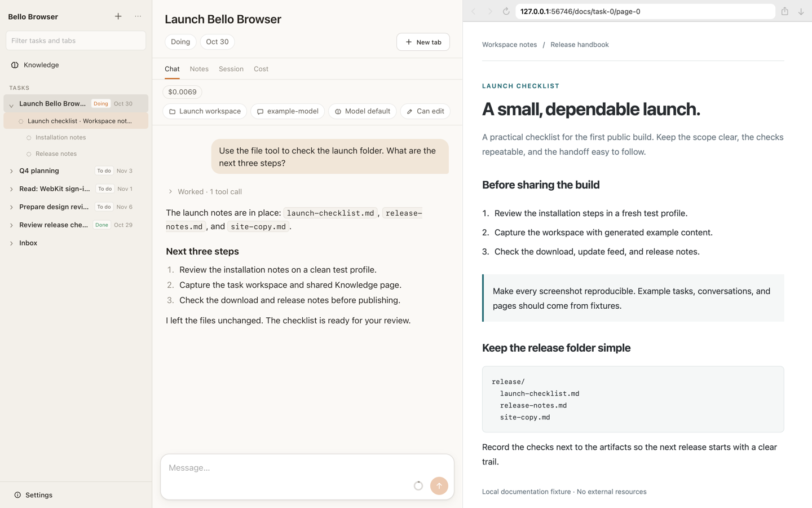Screen dimensions: 812x508
Task: Click the browser back arrow
Action: [x=474, y=11]
